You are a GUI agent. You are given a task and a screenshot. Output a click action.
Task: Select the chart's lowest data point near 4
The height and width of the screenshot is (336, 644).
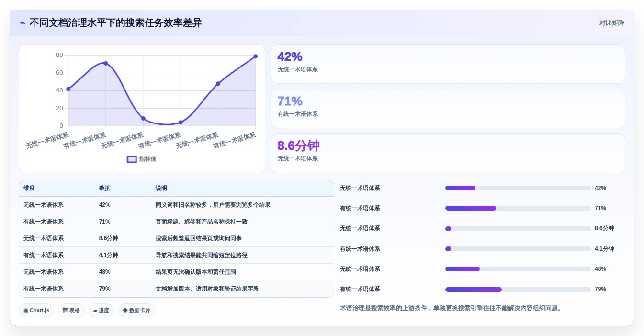181,123
